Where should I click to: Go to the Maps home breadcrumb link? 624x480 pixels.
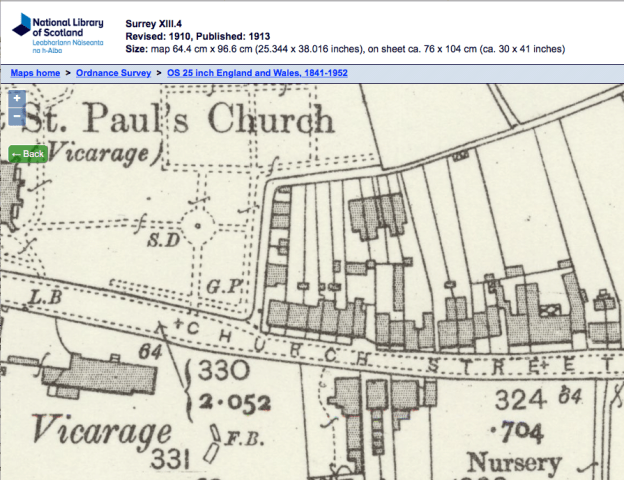pyautogui.click(x=37, y=73)
